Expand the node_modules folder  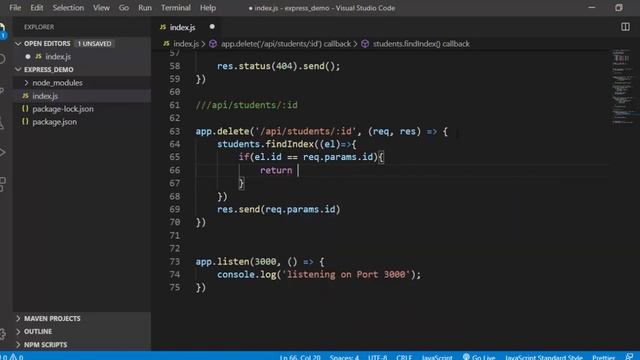point(27,82)
